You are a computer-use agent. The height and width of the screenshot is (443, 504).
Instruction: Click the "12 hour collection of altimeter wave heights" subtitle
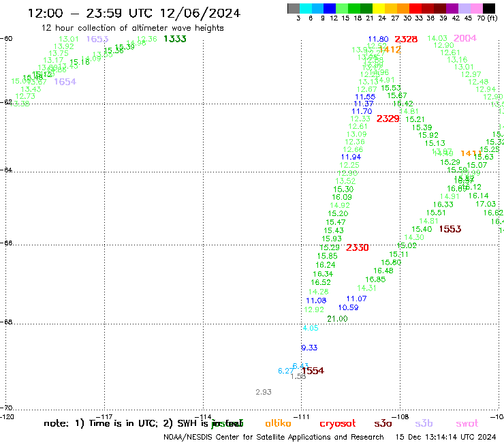[132, 28]
